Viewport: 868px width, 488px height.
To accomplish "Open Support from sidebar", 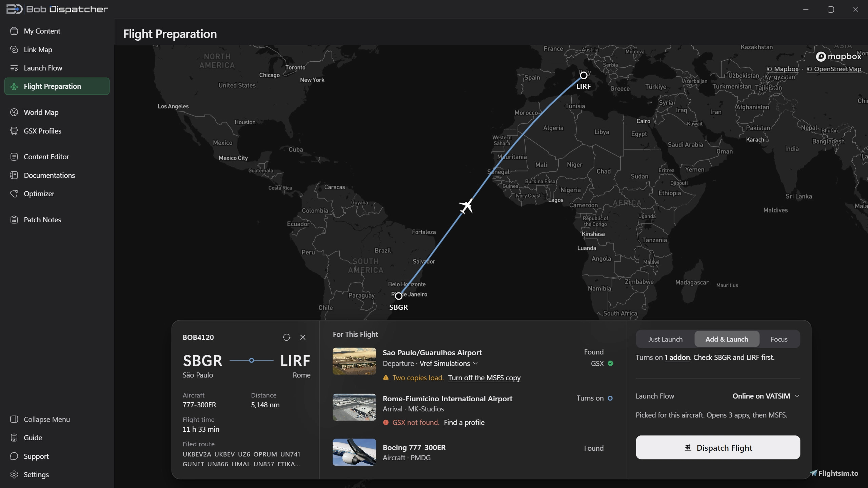I will point(57,456).
